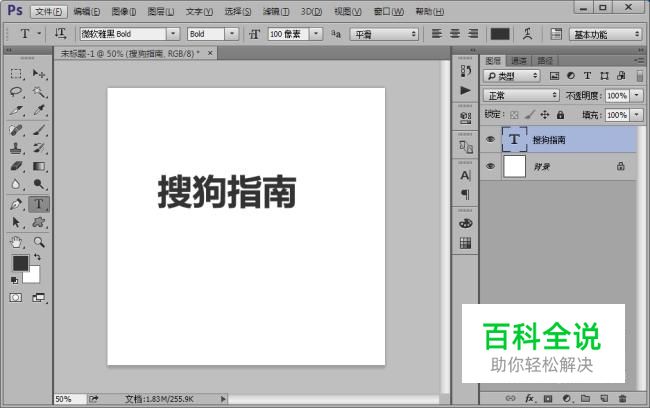Select the Path Selection tool
The image size is (650, 408).
click(x=16, y=222)
